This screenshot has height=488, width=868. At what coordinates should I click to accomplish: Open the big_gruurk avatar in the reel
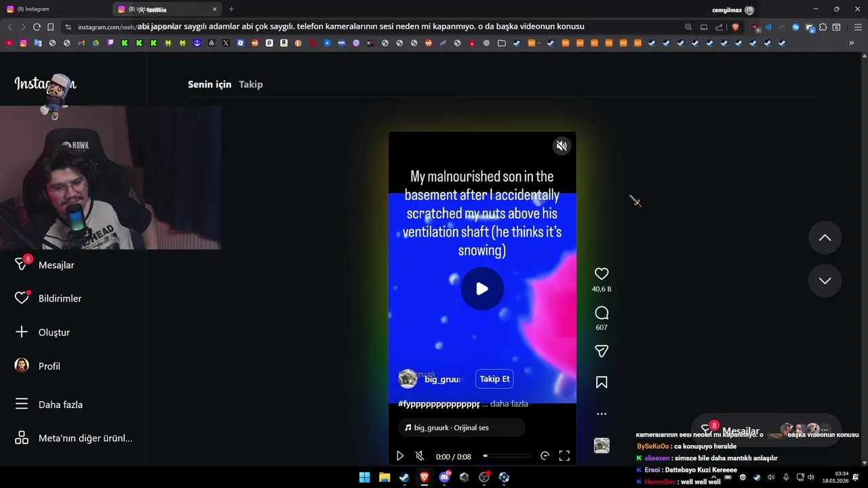pos(408,378)
